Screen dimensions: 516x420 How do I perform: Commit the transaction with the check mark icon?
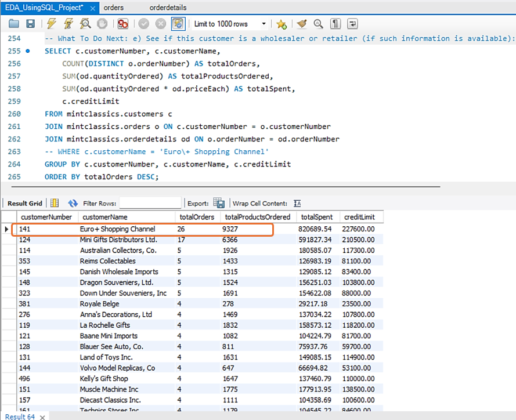(144, 24)
